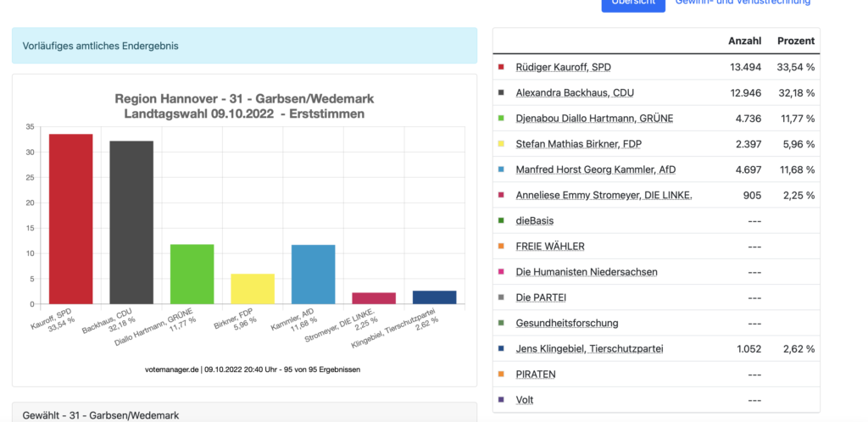This screenshot has height=422, width=868.
Task: Select Djenabou Diallo Hartmann, GRÜNE link
Action: coord(594,119)
